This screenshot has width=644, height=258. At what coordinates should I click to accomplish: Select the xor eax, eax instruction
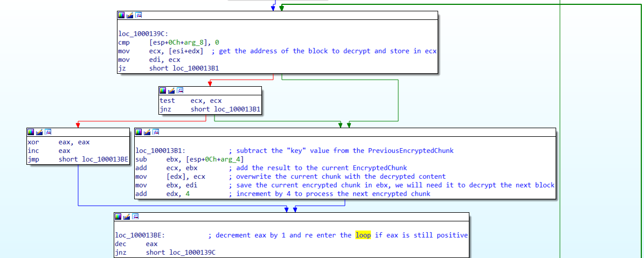[x=58, y=142]
